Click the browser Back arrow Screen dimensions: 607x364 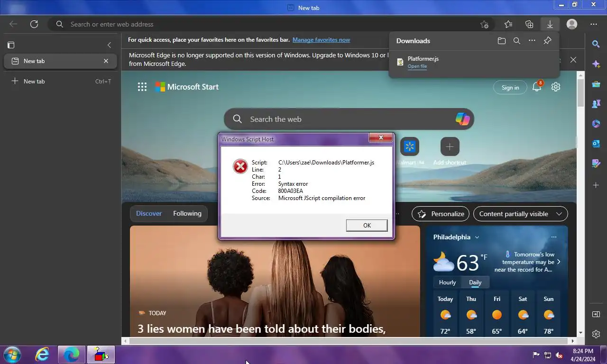13,24
